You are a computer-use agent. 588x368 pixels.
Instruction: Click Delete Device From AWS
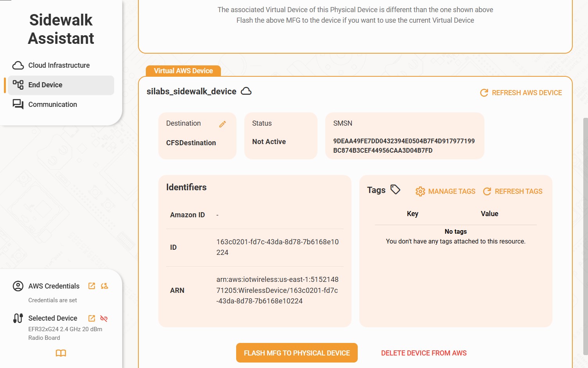(424, 353)
